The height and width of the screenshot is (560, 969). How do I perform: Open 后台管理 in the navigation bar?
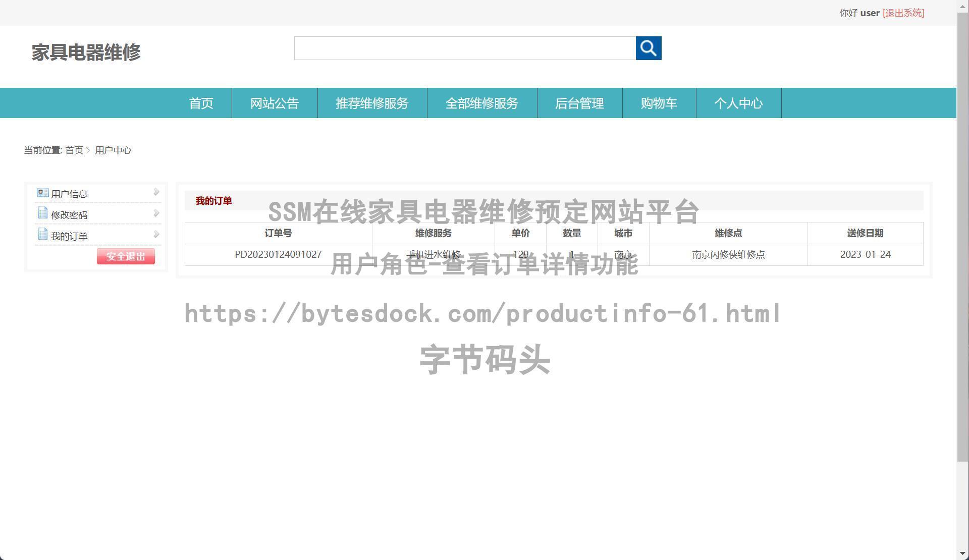tap(579, 103)
